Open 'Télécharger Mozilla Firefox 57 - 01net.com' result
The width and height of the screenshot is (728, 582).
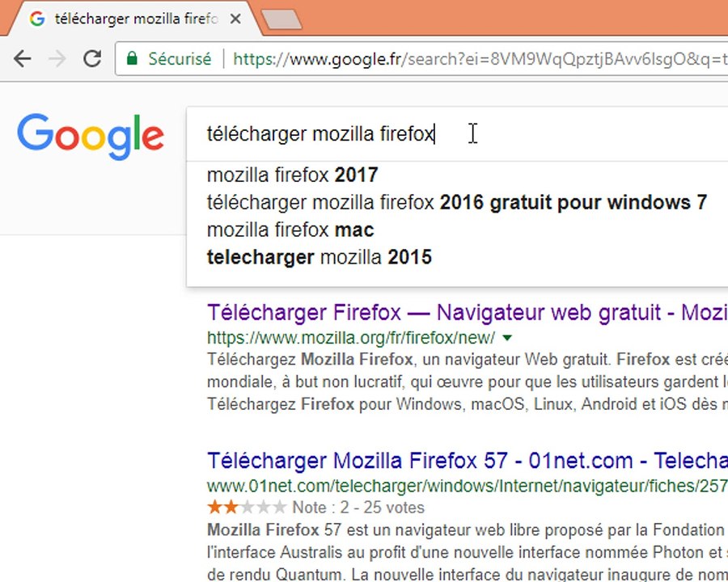tap(467, 461)
